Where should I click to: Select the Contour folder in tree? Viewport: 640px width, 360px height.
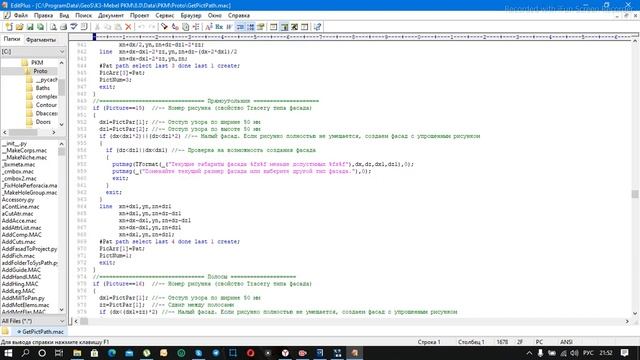[46, 105]
